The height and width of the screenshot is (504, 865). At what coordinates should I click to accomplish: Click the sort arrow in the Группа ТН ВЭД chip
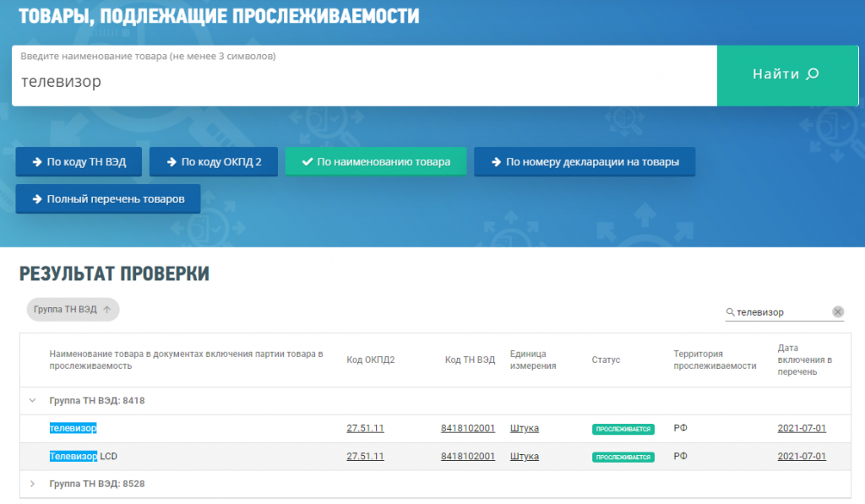(x=106, y=310)
